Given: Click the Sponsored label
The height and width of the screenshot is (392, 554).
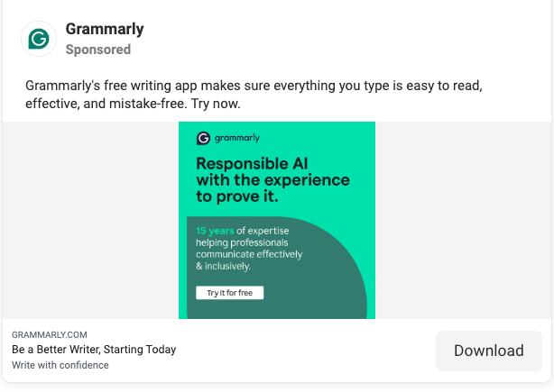Looking at the screenshot, I should pyautogui.click(x=98, y=50).
